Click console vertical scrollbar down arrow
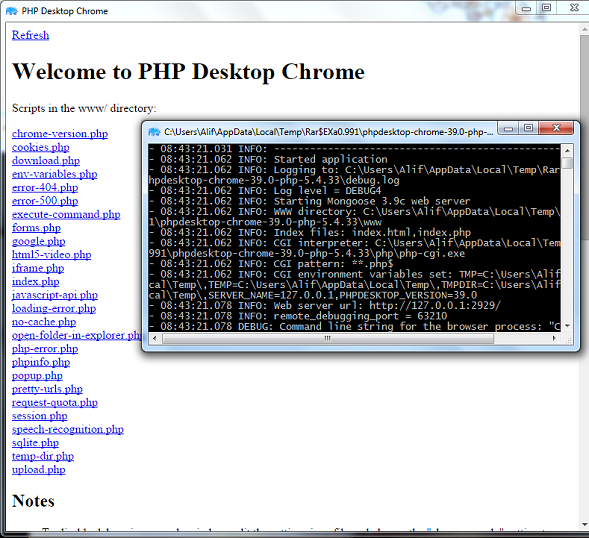The width and height of the screenshot is (589, 538). click(567, 326)
